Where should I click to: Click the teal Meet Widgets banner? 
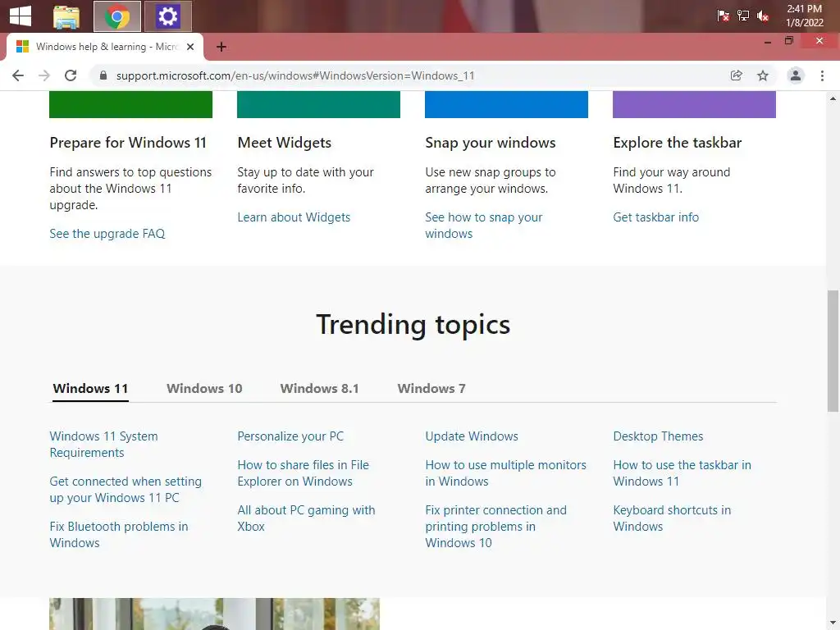click(x=319, y=104)
